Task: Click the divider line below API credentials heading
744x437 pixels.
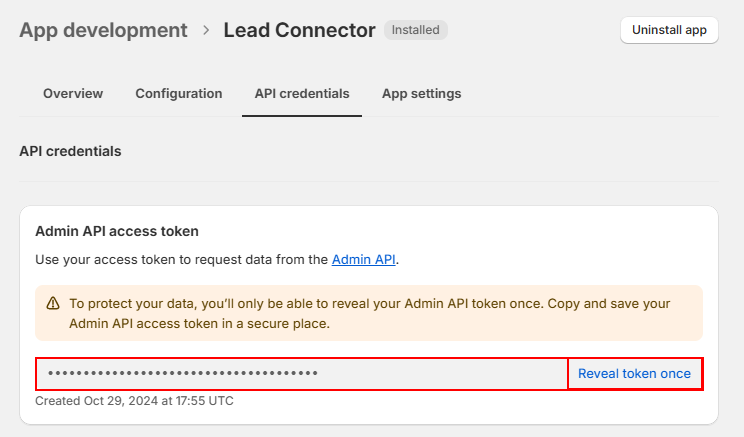Action: 369,181
